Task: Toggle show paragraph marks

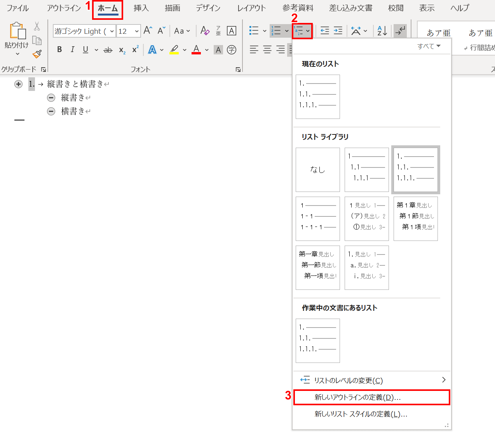Action: tap(400, 31)
